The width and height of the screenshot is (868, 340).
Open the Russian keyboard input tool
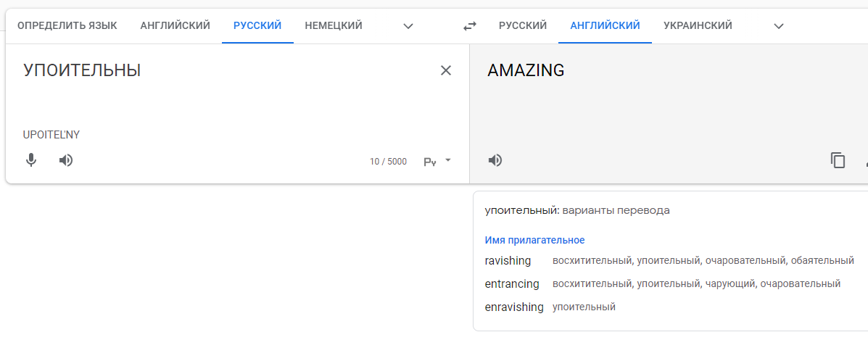click(x=430, y=162)
